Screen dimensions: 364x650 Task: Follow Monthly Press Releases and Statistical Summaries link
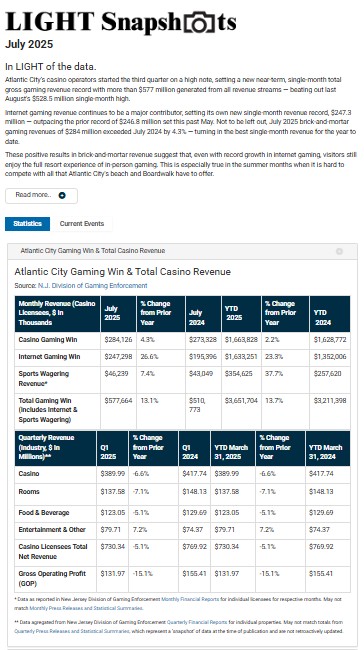86,608
